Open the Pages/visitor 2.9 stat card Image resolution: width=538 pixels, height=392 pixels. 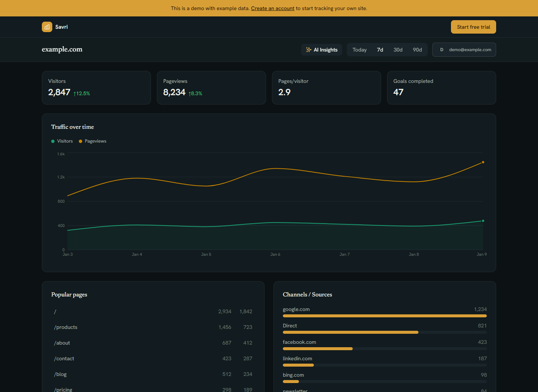coord(327,88)
